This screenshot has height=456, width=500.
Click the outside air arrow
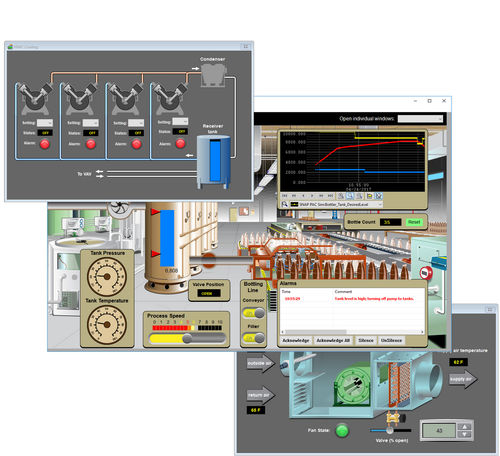261,363
